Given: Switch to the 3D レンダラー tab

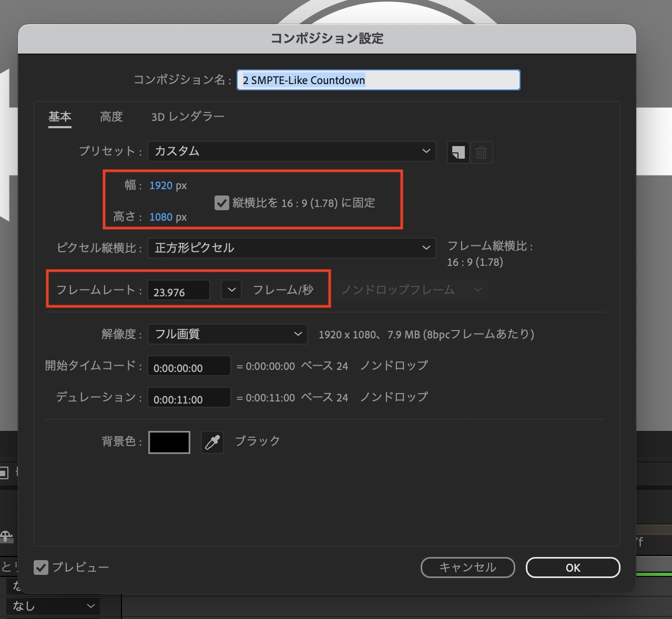Looking at the screenshot, I should click(187, 117).
